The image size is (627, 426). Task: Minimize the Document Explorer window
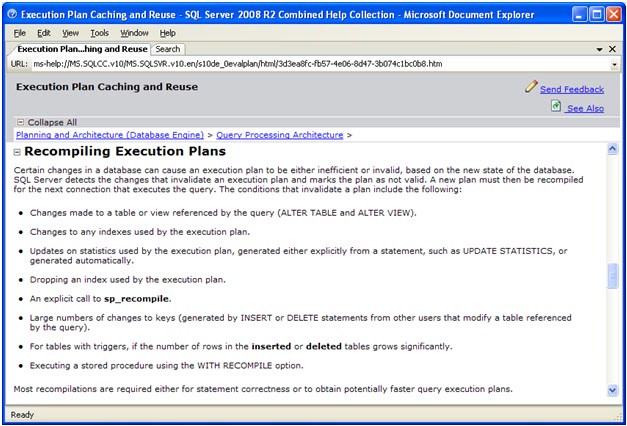click(579, 15)
